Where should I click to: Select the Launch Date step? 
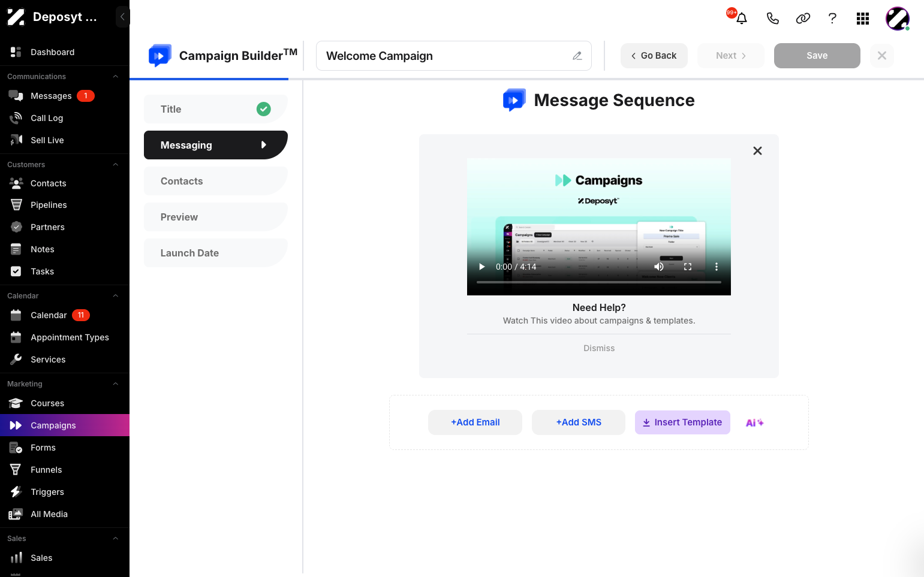coord(216,253)
